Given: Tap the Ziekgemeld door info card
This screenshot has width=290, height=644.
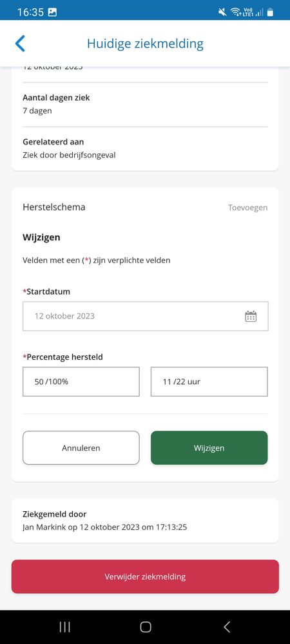Looking at the screenshot, I should [145, 520].
